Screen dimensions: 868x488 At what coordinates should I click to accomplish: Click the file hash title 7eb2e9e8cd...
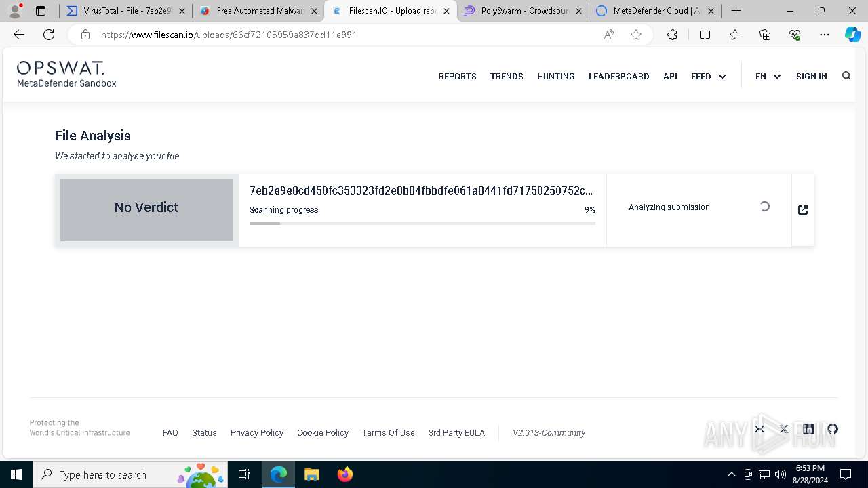pyautogui.click(x=421, y=190)
